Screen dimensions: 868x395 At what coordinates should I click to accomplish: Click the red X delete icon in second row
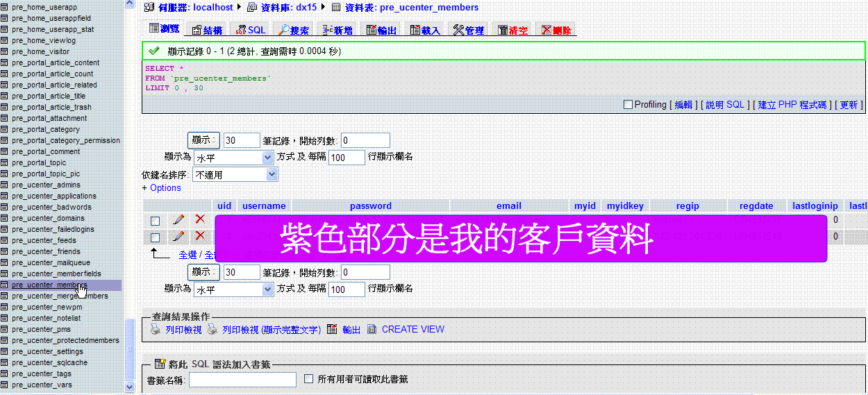[200, 237]
